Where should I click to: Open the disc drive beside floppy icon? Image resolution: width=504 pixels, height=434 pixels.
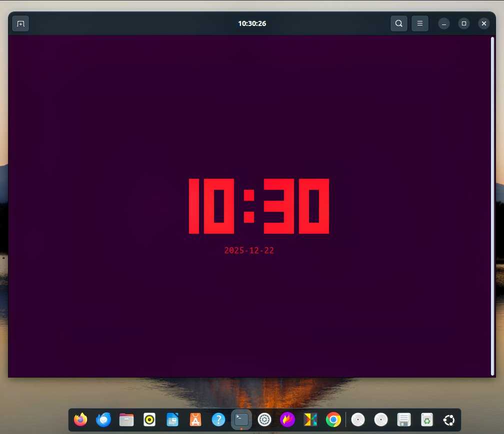pyautogui.click(x=381, y=420)
